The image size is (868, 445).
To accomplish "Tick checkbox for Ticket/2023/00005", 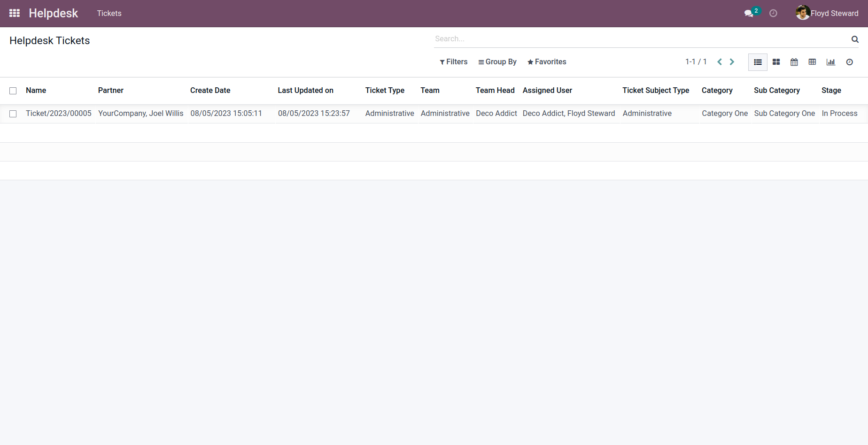I will (x=13, y=114).
